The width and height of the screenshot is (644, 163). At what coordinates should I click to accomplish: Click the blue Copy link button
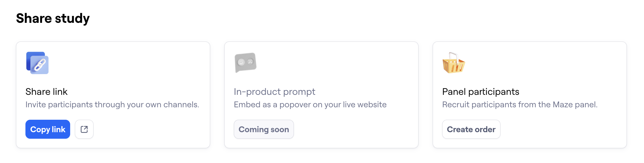point(48,129)
